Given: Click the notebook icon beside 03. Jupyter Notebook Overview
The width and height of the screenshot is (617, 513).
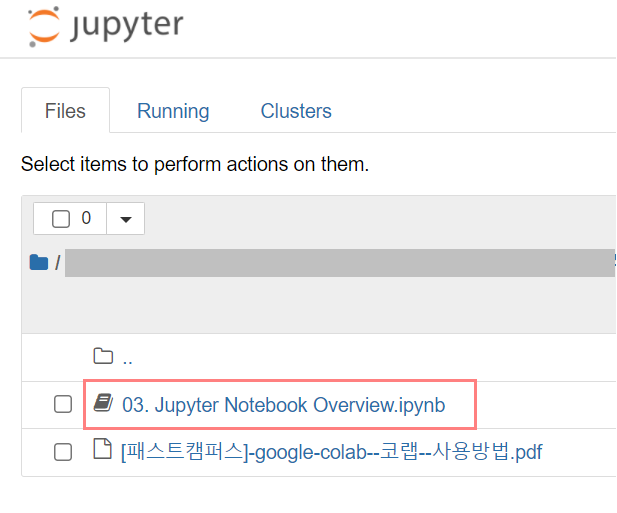Looking at the screenshot, I should [x=103, y=403].
